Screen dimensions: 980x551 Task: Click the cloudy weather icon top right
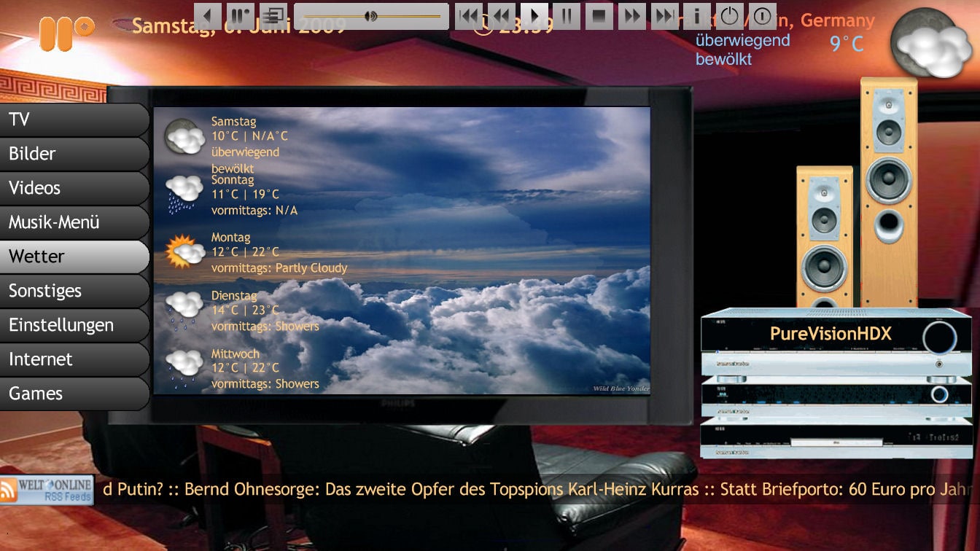(930, 43)
